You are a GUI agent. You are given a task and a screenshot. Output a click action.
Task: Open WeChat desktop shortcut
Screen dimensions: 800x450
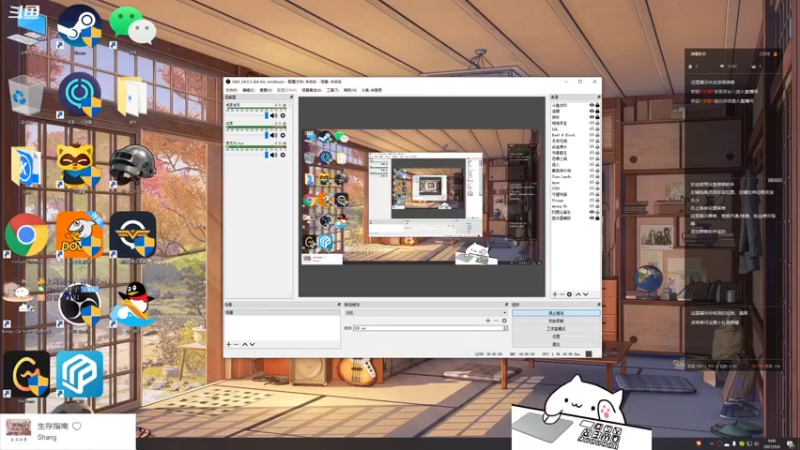click(x=132, y=28)
